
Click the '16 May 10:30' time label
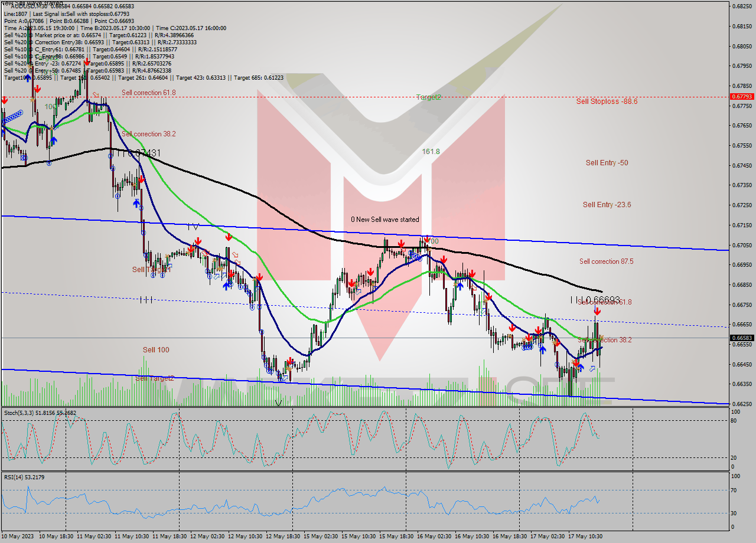coord(471,536)
